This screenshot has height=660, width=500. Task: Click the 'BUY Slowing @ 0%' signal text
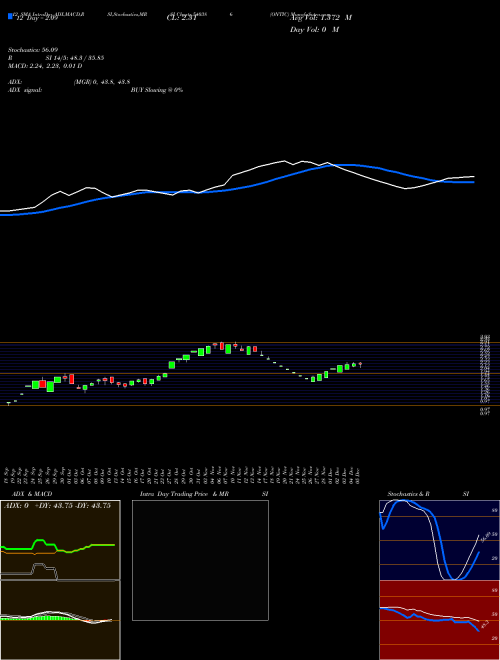[x=157, y=90]
